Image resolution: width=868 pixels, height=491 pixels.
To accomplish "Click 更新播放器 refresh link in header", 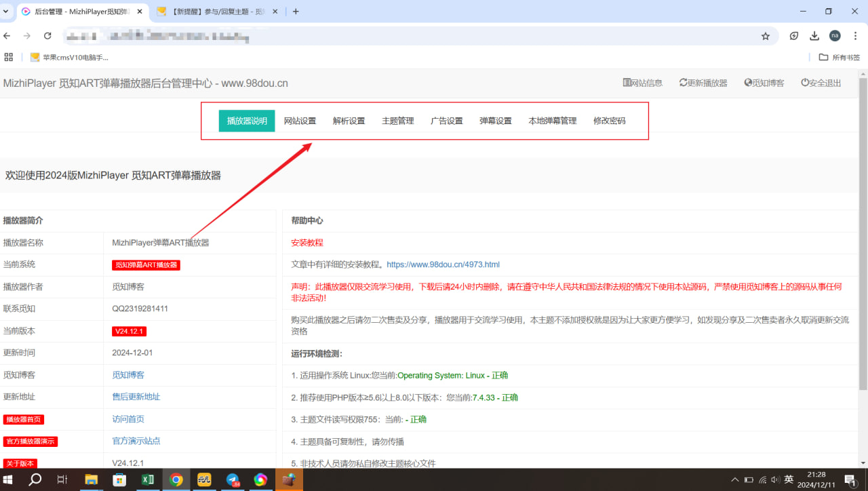I will [703, 83].
